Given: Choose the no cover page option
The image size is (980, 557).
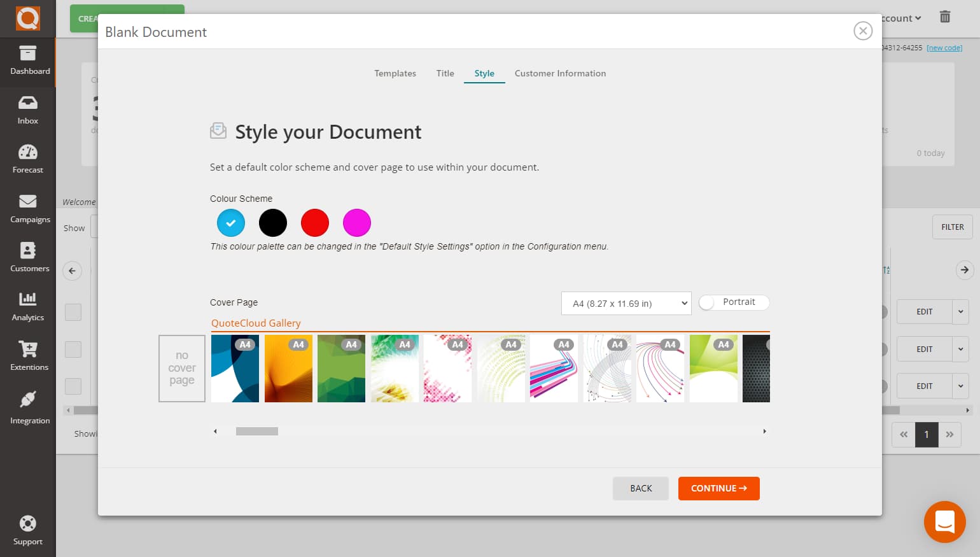Looking at the screenshot, I should coord(181,369).
